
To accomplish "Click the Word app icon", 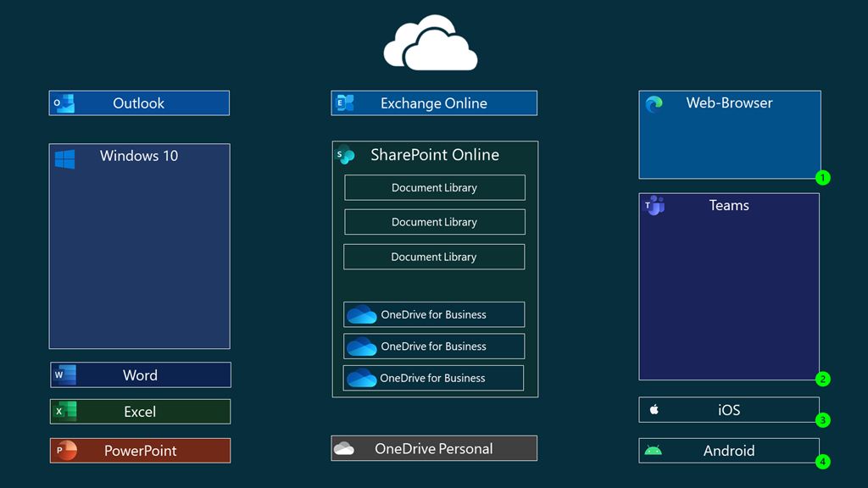I will click(64, 374).
